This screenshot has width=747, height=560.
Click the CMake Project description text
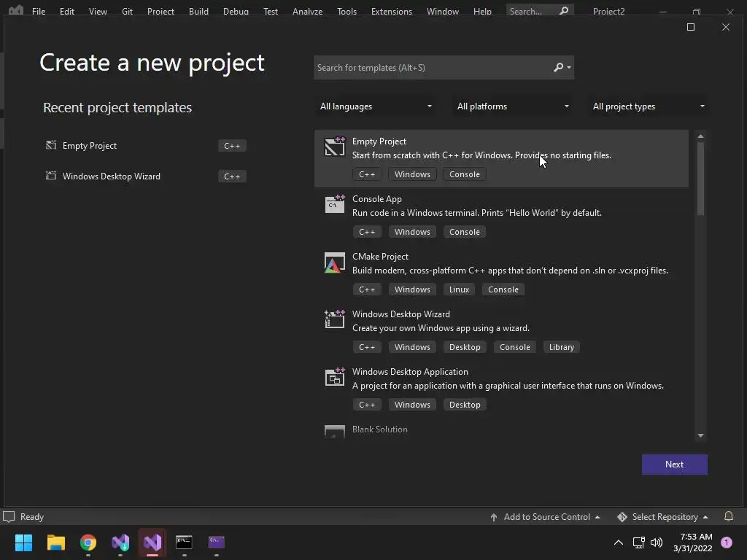[510, 271]
